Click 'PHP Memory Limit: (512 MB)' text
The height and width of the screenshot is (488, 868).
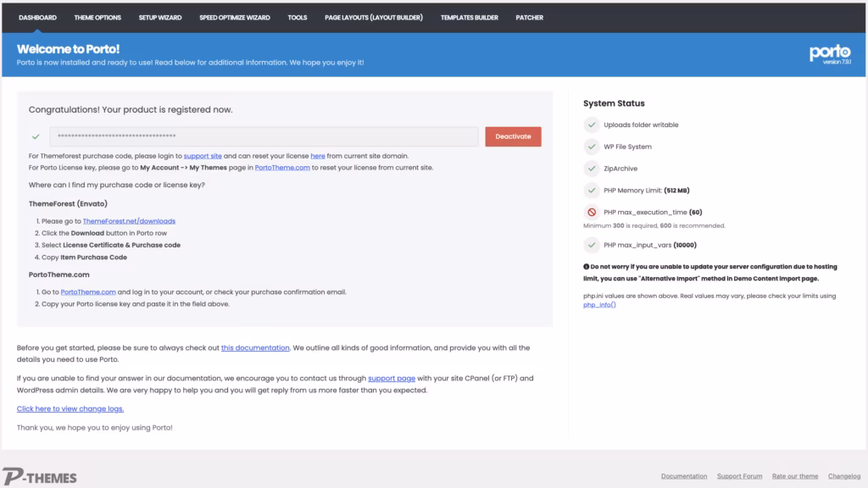pos(647,191)
